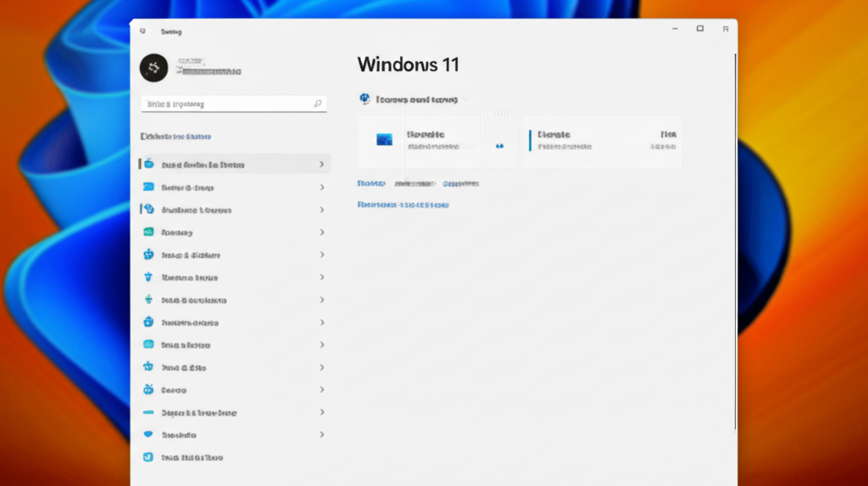Click inside the settings search field

[x=225, y=104]
